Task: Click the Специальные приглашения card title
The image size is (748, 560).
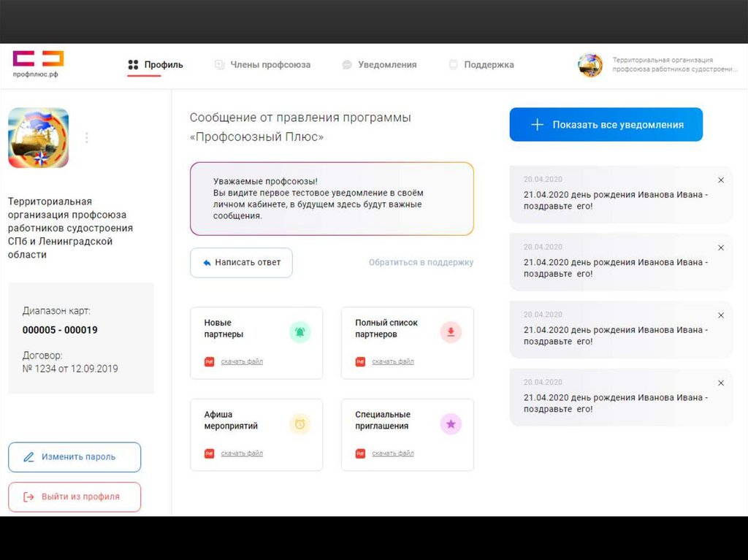Action: (383, 421)
